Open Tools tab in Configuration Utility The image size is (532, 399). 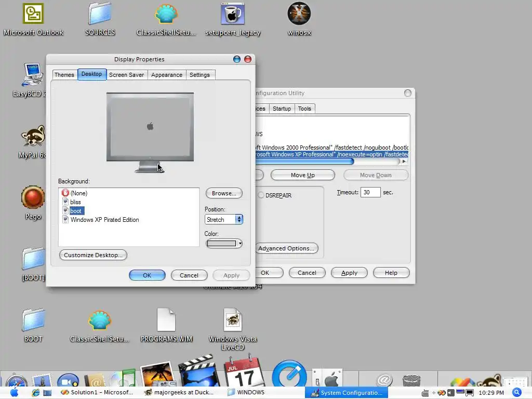(304, 109)
